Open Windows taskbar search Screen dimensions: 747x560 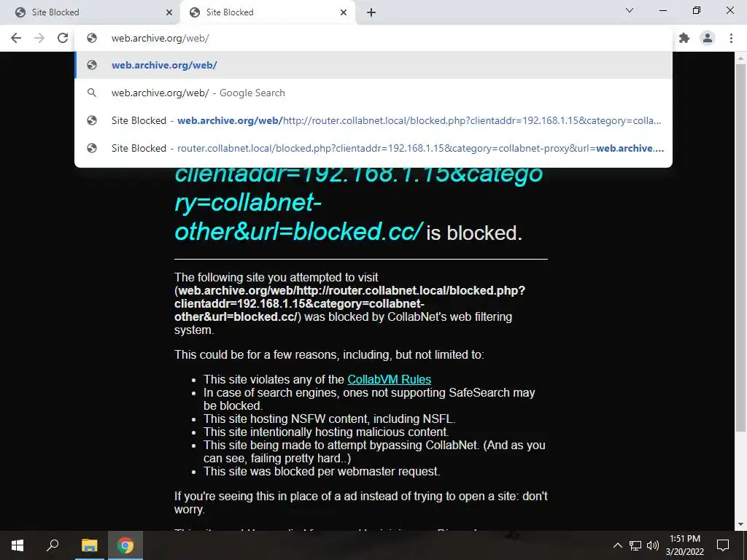point(53,545)
